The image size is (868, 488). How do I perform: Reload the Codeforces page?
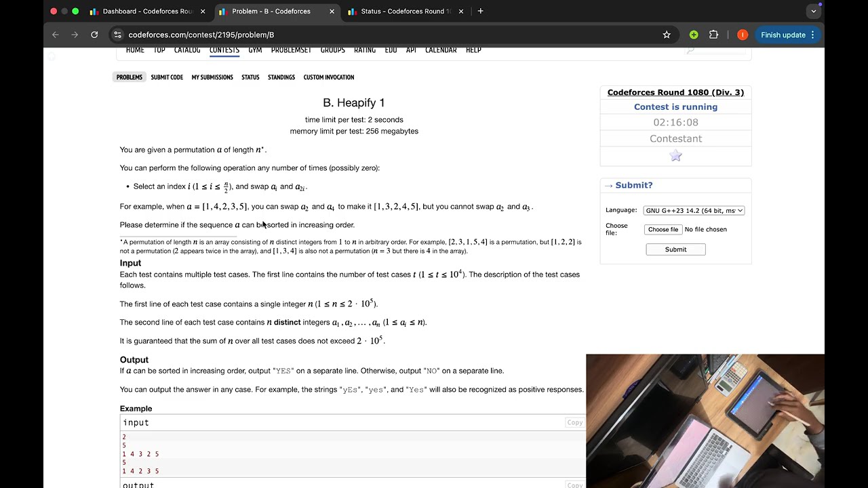(94, 35)
